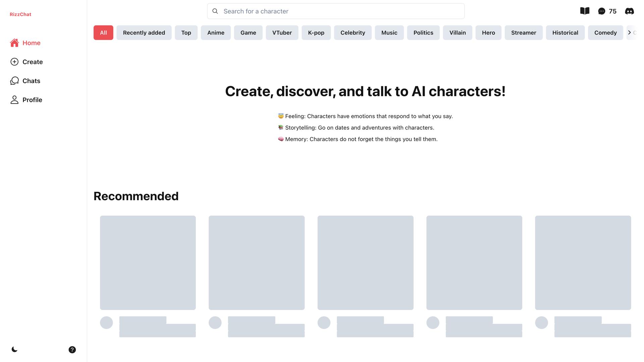
Task: Open Chats via speech bubble icon
Action: click(x=14, y=81)
